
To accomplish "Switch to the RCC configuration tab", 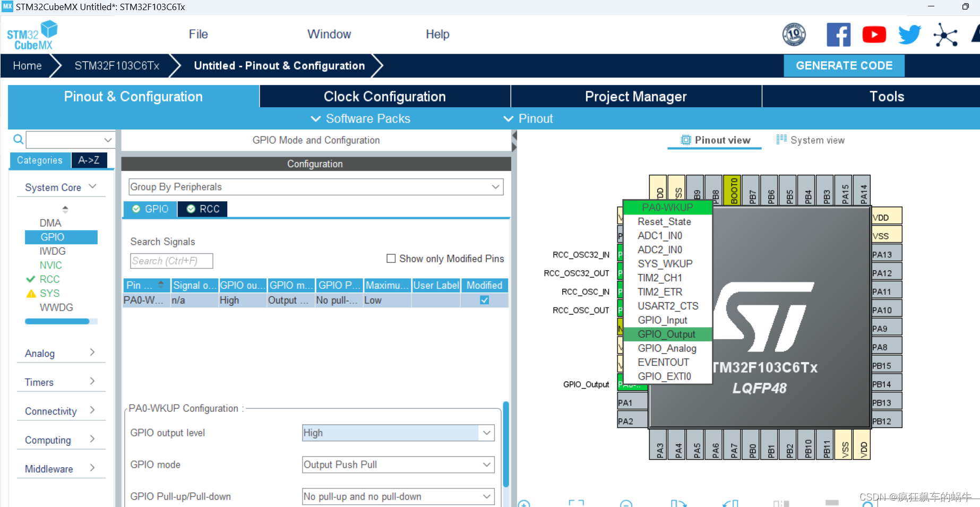I will click(x=203, y=209).
